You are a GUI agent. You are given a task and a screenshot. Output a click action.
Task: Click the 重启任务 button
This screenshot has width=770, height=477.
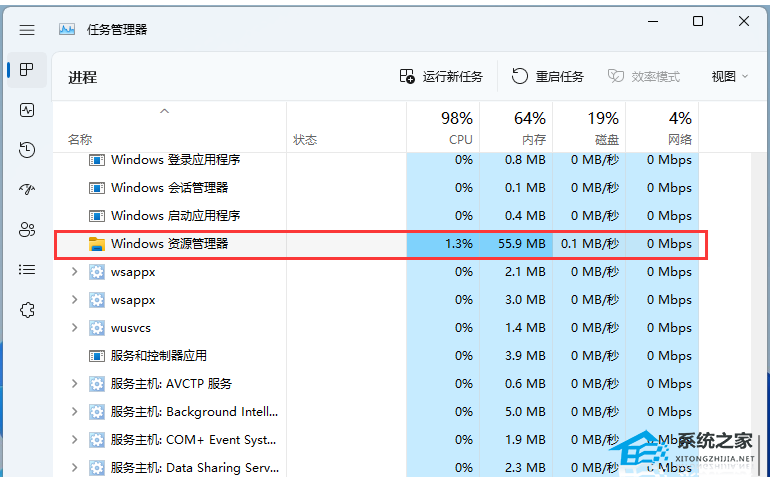[x=548, y=77]
